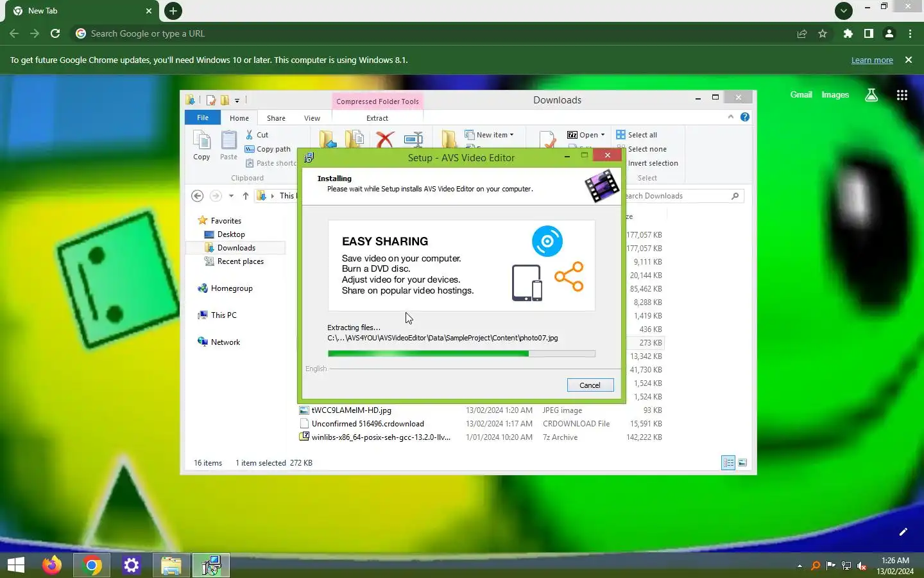Click the Search Labs flask icon
This screenshot has height=578, width=924.
[871, 95]
